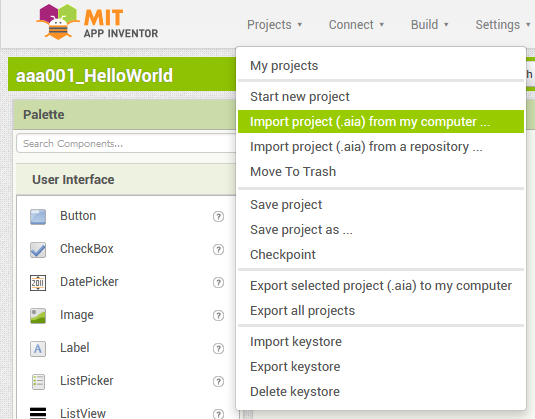Choose Start new project

click(x=381, y=97)
